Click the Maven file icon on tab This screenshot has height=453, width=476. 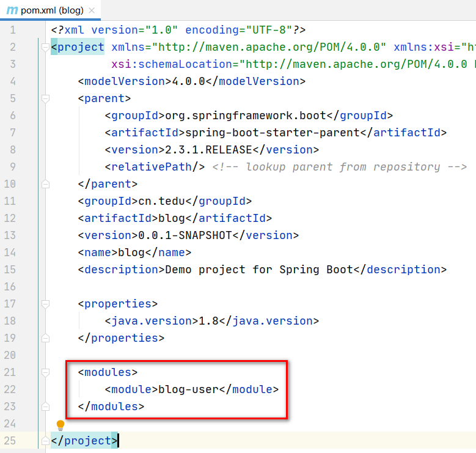tap(12, 10)
